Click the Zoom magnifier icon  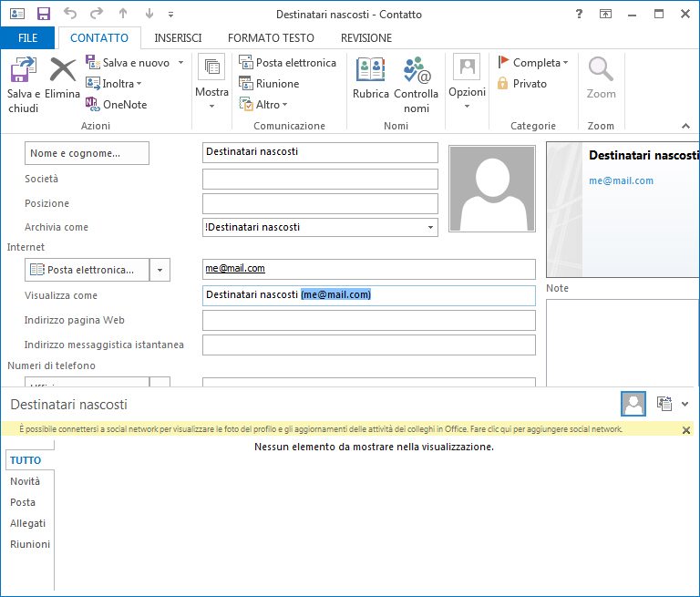point(601,70)
